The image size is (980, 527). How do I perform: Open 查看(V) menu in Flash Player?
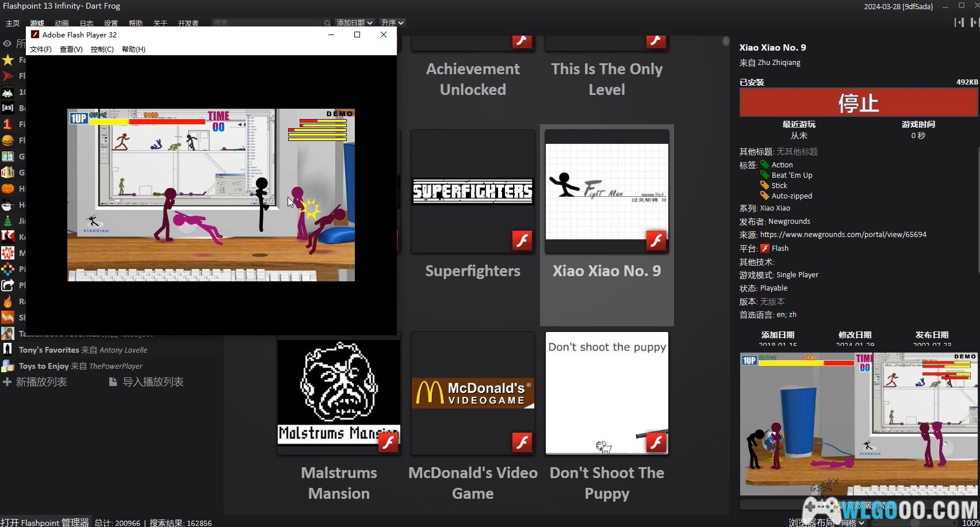click(71, 49)
